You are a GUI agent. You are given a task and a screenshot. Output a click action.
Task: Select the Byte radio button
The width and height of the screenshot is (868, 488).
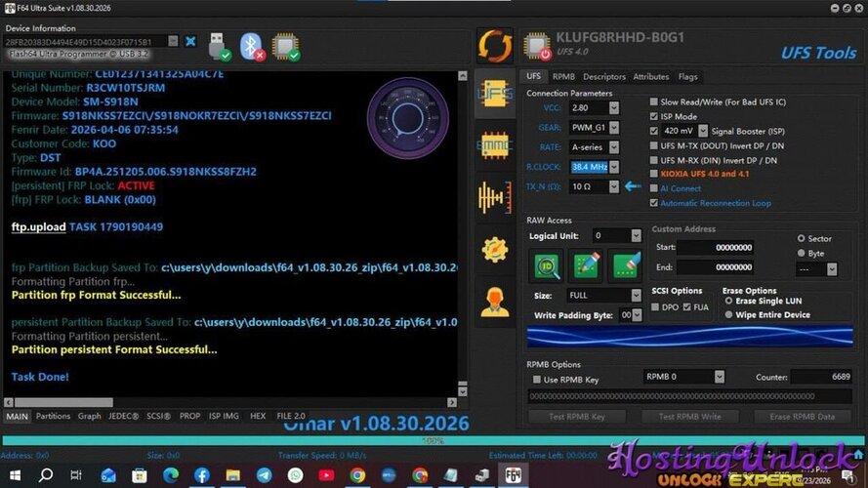pos(801,253)
